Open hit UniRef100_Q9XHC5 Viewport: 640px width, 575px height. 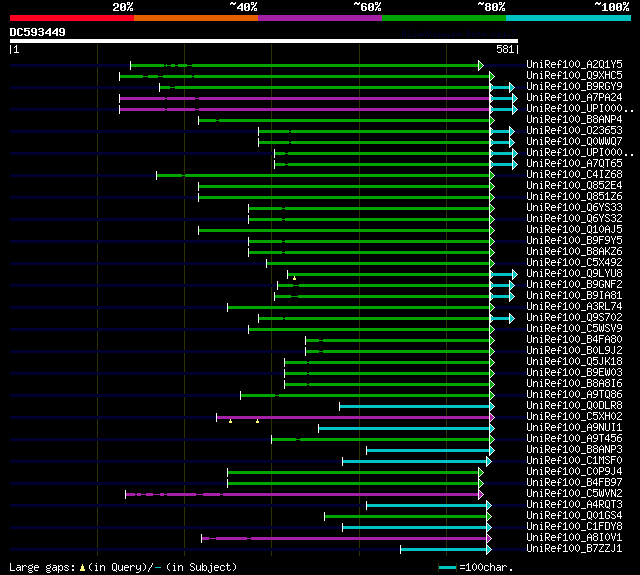[x=574, y=75]
